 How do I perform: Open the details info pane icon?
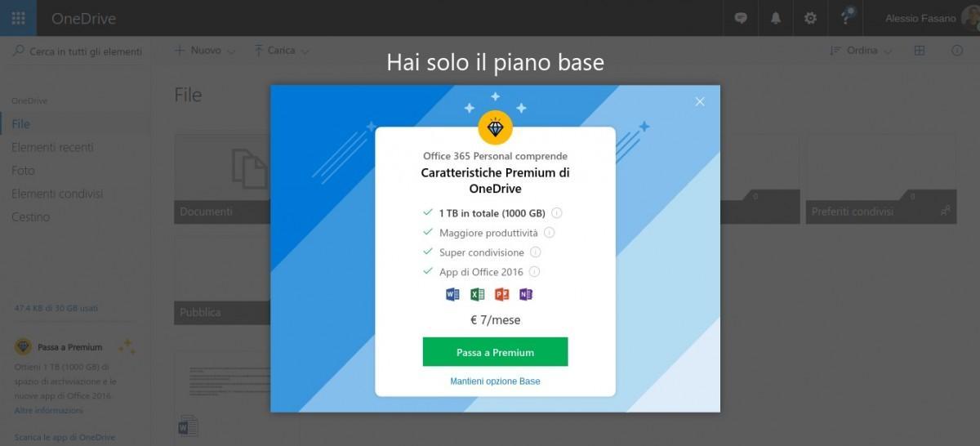tap(957, 51)
